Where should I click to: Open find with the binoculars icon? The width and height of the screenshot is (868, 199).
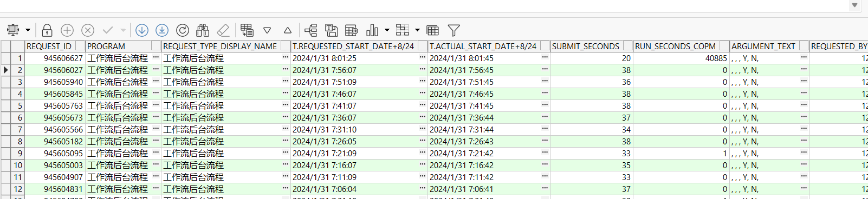[203, 30]
